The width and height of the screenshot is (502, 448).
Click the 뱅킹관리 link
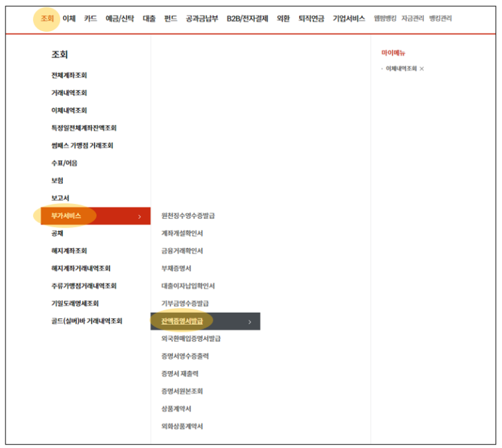point(441,18)
